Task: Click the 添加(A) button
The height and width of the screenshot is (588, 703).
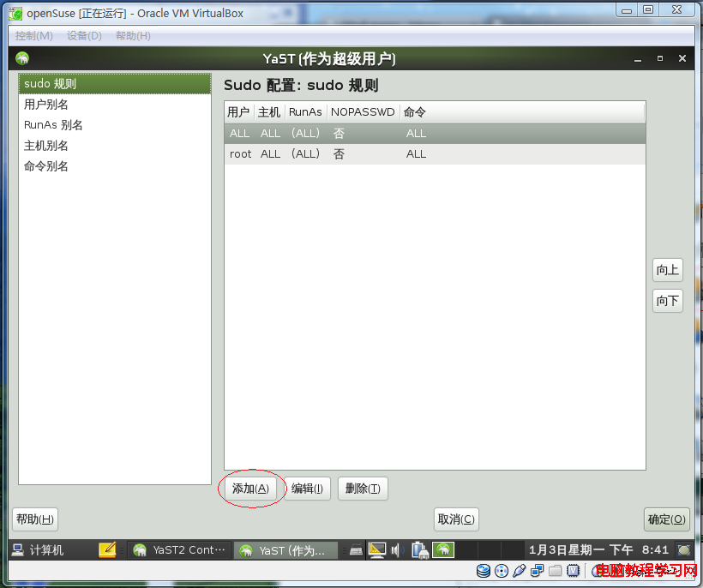Action: click(x=250, y=489)
